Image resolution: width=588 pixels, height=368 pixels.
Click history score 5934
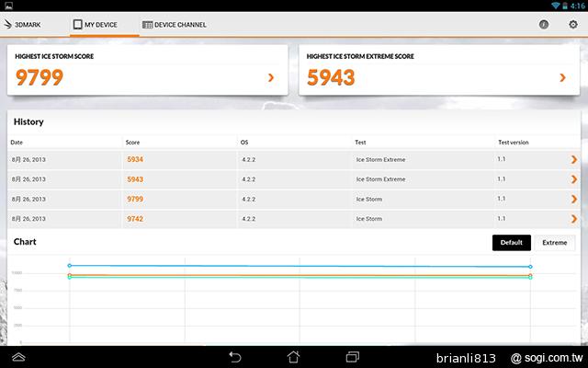(x=135, y=159)
